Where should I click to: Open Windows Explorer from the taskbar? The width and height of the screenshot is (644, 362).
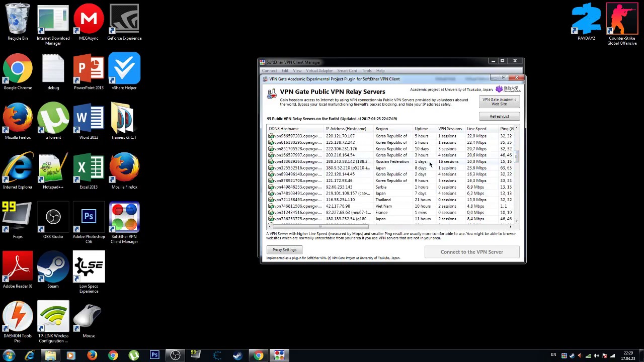tap(50, 355)
